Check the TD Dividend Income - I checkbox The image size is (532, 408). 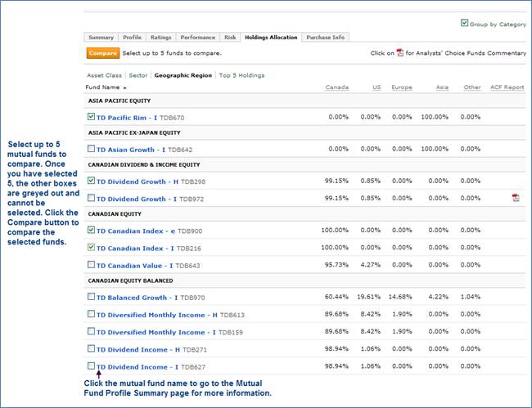91,365
